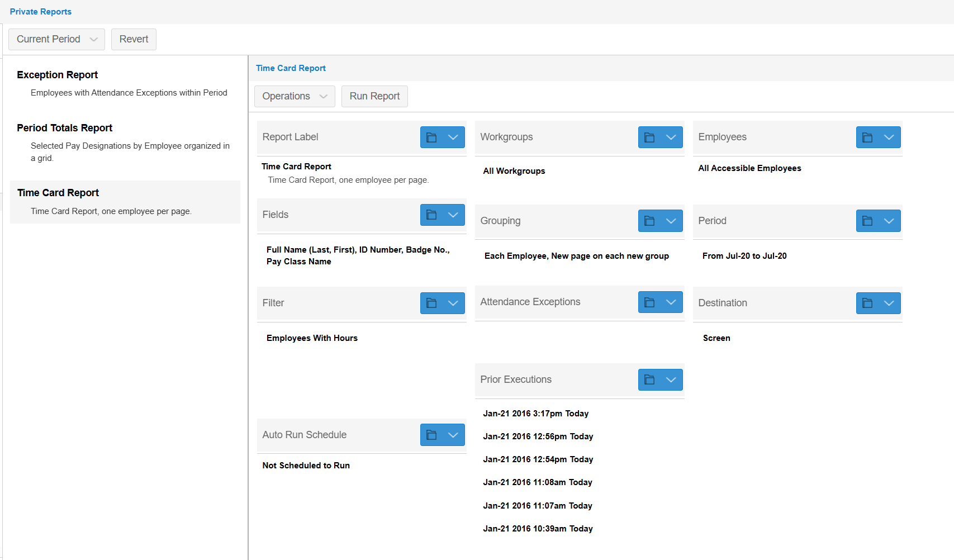Click the All Workgroups value
The height and width of the screenshot is (560, 954).
[514, 172]
